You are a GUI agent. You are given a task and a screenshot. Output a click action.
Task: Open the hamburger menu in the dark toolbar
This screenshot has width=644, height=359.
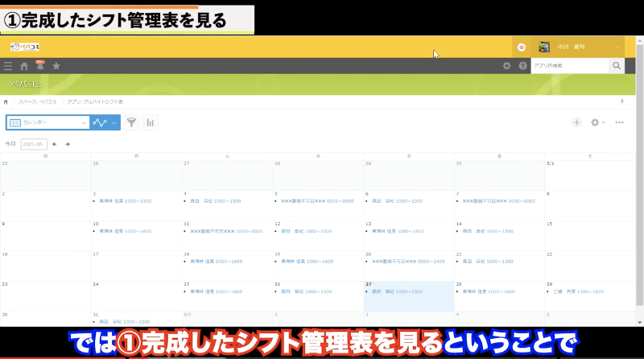tap(8, 66)
